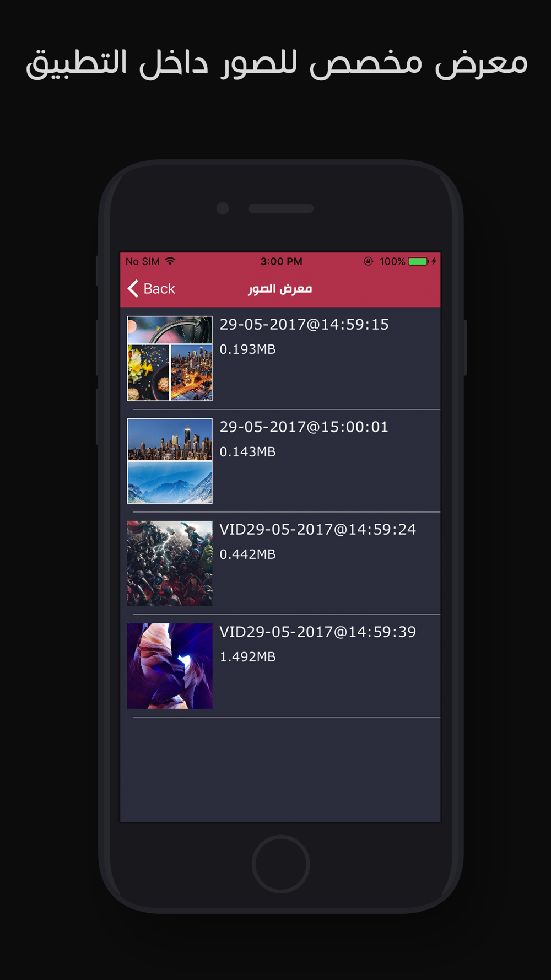
Task: Select file name VID29-05-2017@14:59:39
Action: click(x=318, y=632)
